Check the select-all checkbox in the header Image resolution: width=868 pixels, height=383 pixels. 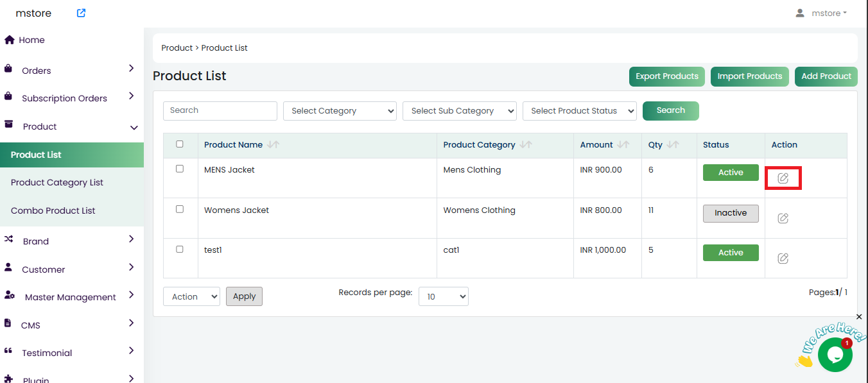(x=180, y=144)
